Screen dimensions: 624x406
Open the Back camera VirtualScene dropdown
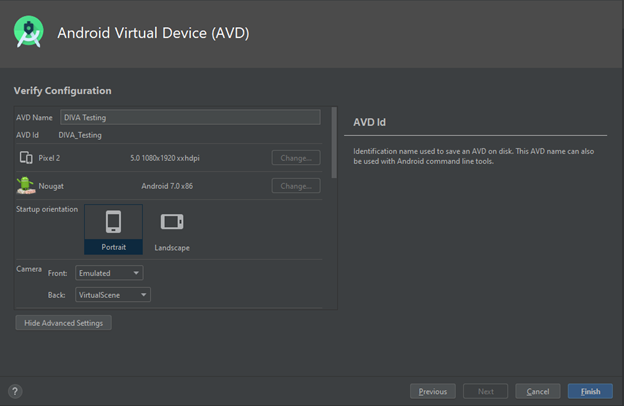[x=113, y=295]
